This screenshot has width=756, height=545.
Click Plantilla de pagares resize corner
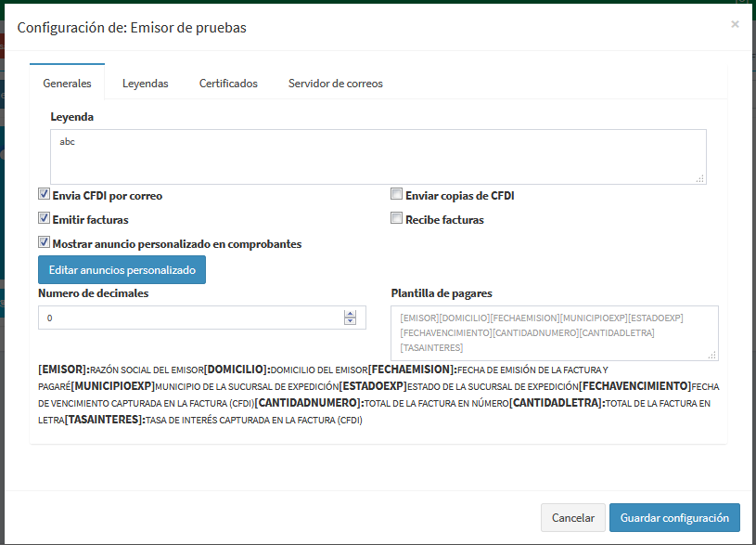(x=712, y=355)
